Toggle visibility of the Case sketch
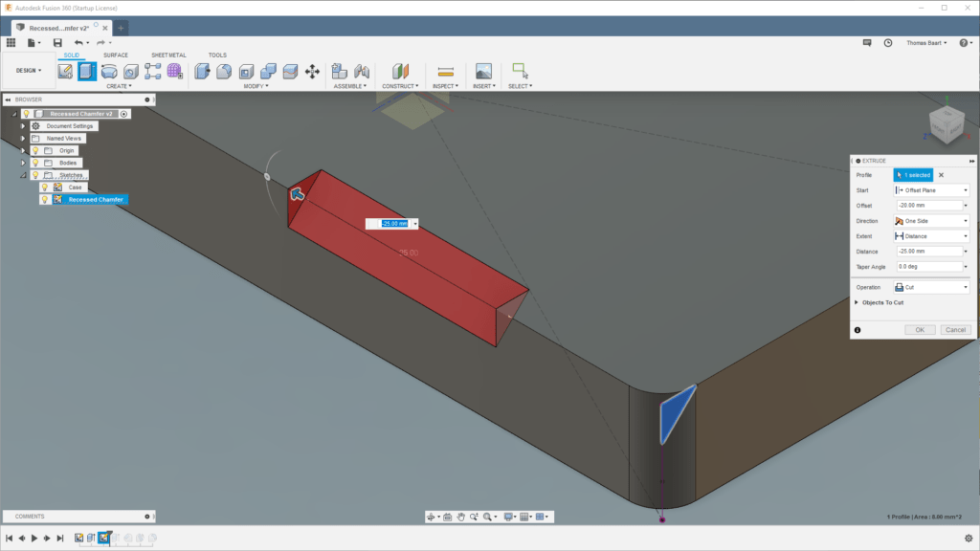 pyautogui.click(x=44, y=187)
